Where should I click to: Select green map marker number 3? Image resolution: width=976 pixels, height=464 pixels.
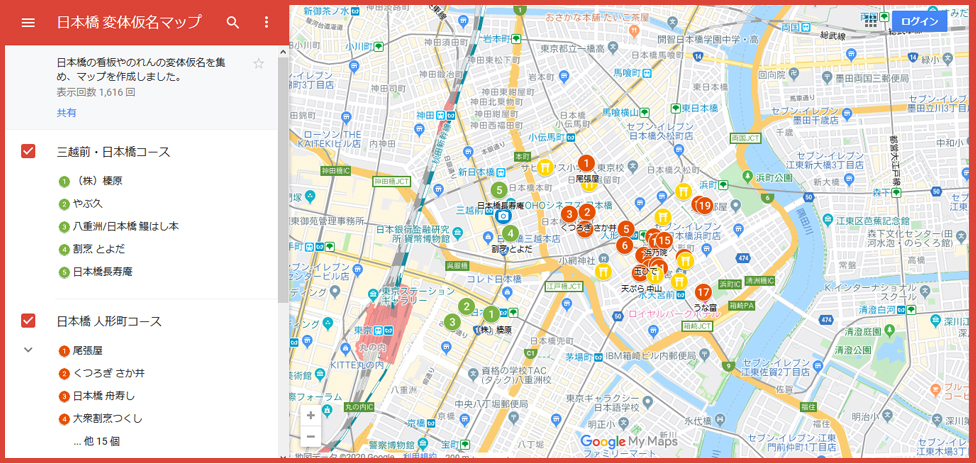coord(452,322)
